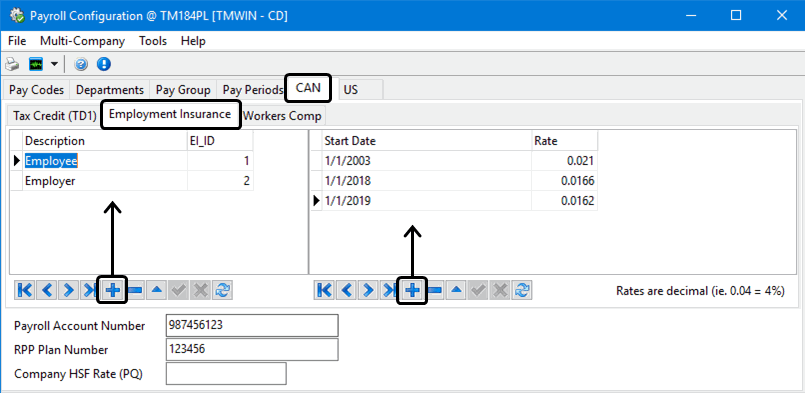The width and height of the screenshot is (805, 393).
Task: Click the Rate column header
Action: click(565, 141)
